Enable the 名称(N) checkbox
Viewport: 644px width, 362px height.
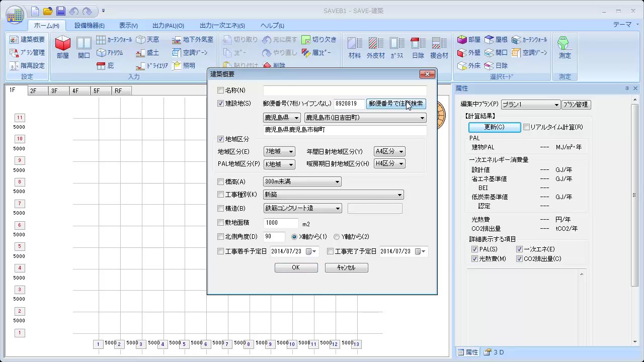[x=220, y=90]
